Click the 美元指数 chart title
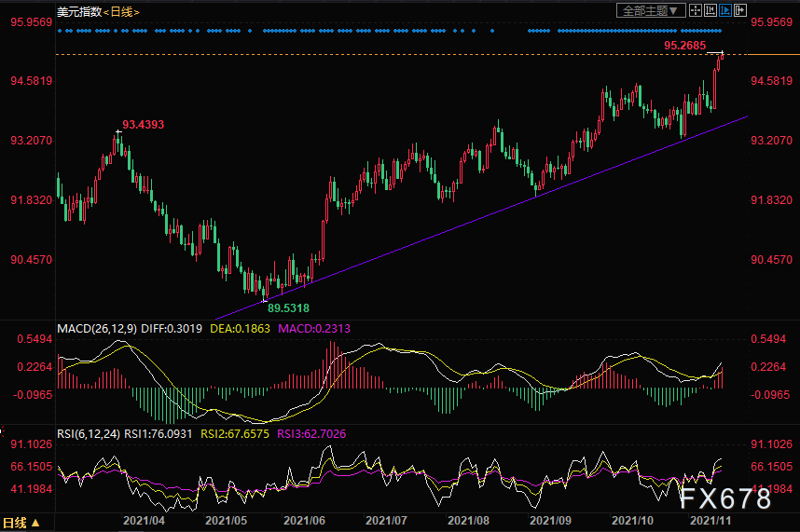800x532 pixels. coord(76,10)
